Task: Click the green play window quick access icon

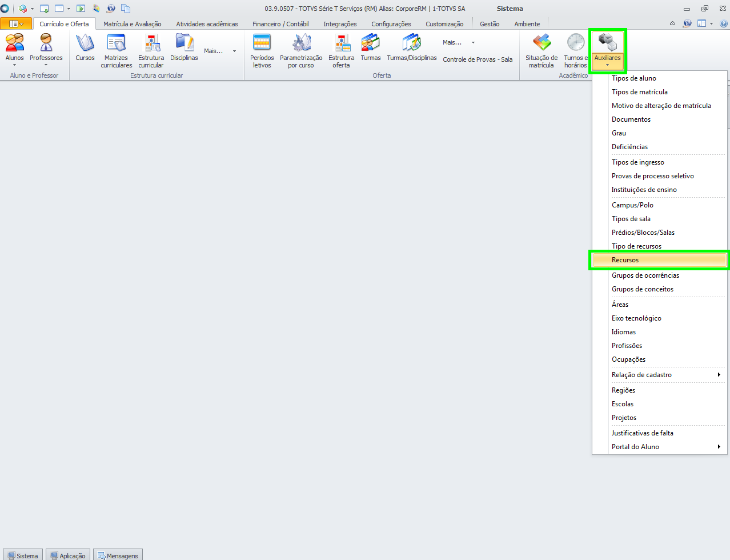Action: click(81, 9)
